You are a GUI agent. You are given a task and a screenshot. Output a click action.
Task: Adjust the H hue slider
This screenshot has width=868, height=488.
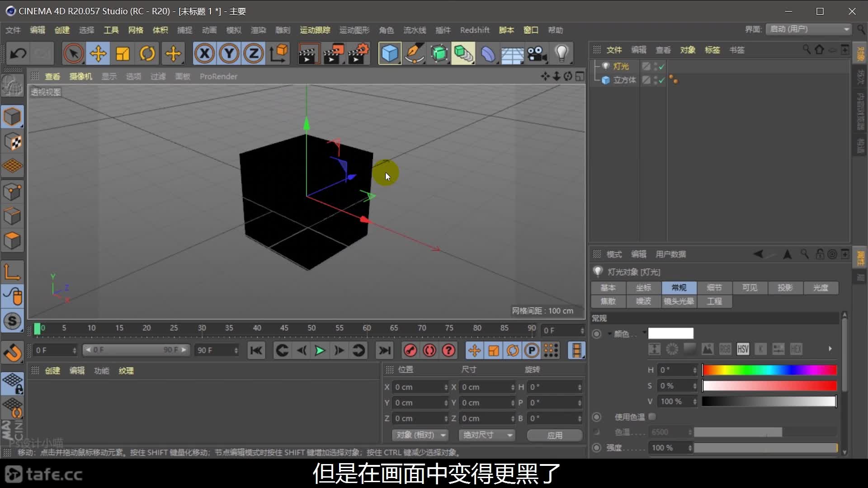pyautogui.click(x=769, y=370)
